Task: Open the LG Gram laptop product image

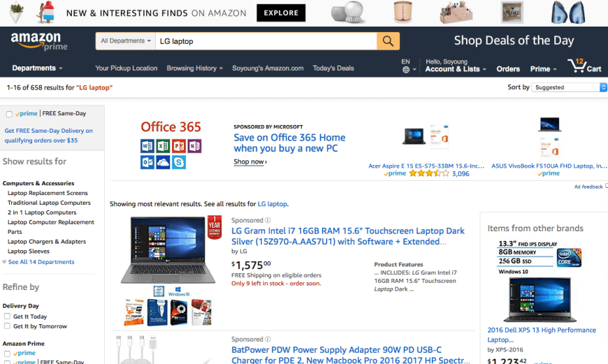Action: click(168, 250)
